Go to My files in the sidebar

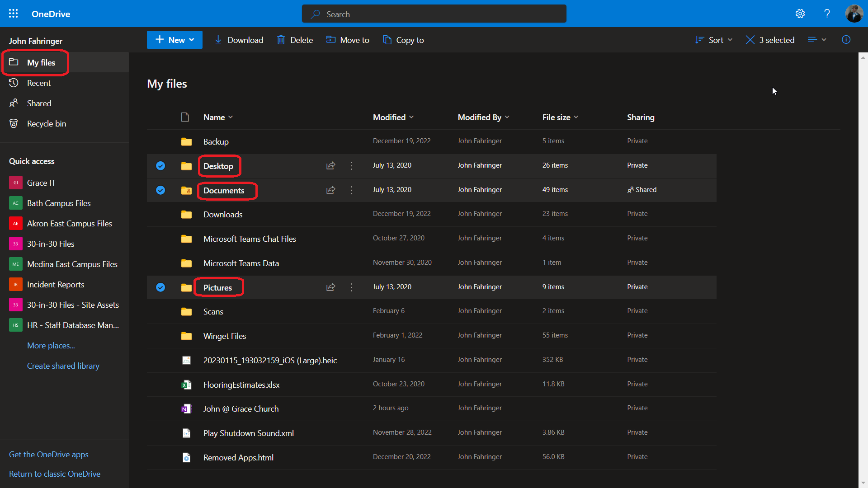[64, 62]
